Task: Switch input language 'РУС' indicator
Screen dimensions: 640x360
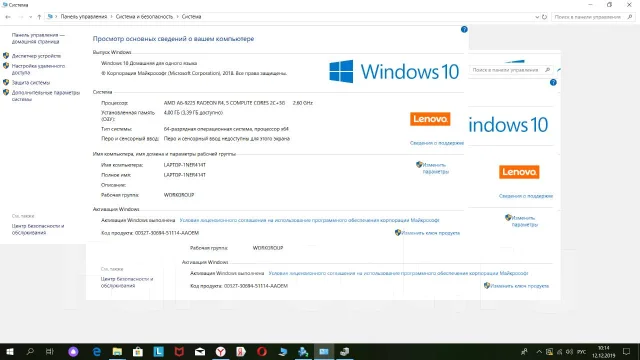Action: (x=582, y=351)
